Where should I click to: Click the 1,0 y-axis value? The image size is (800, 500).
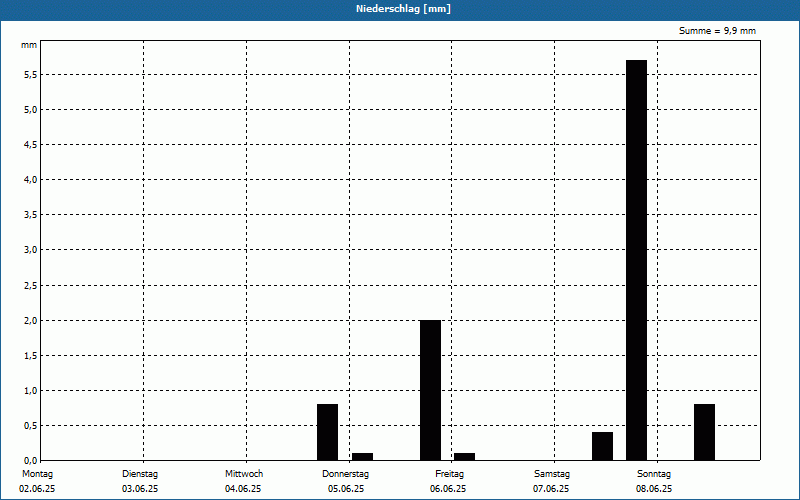tap(31, 391)
